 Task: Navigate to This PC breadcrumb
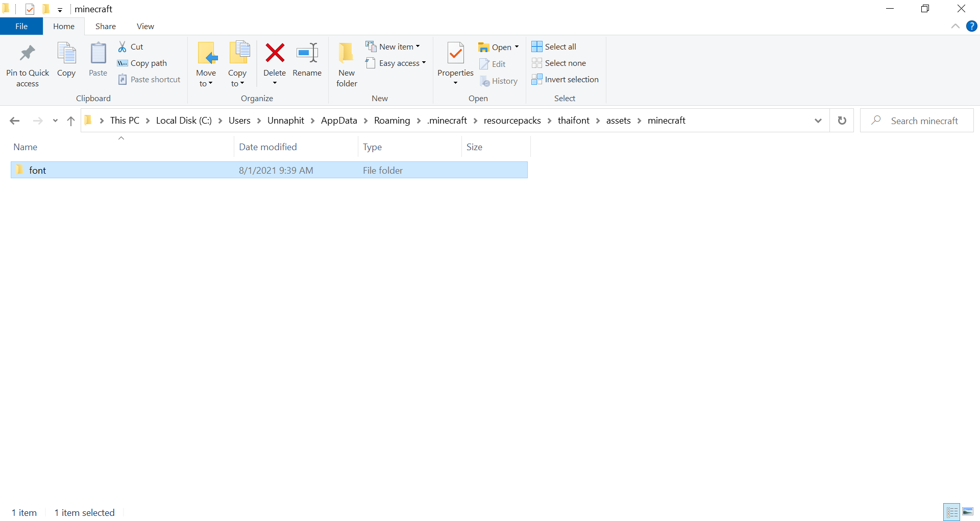point(125,120)
